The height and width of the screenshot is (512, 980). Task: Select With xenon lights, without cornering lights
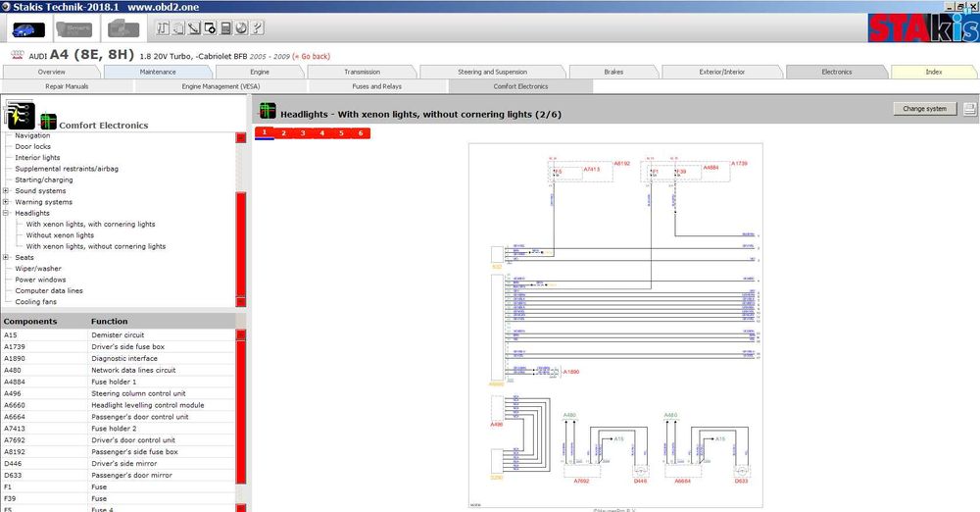pos(96,246)
